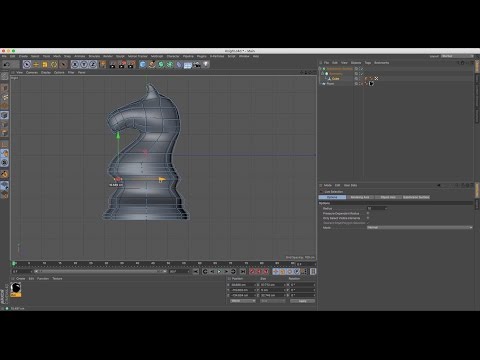Toggle Autokeying button
Viewport: 480px width, 360px height.
coord(259,272)
